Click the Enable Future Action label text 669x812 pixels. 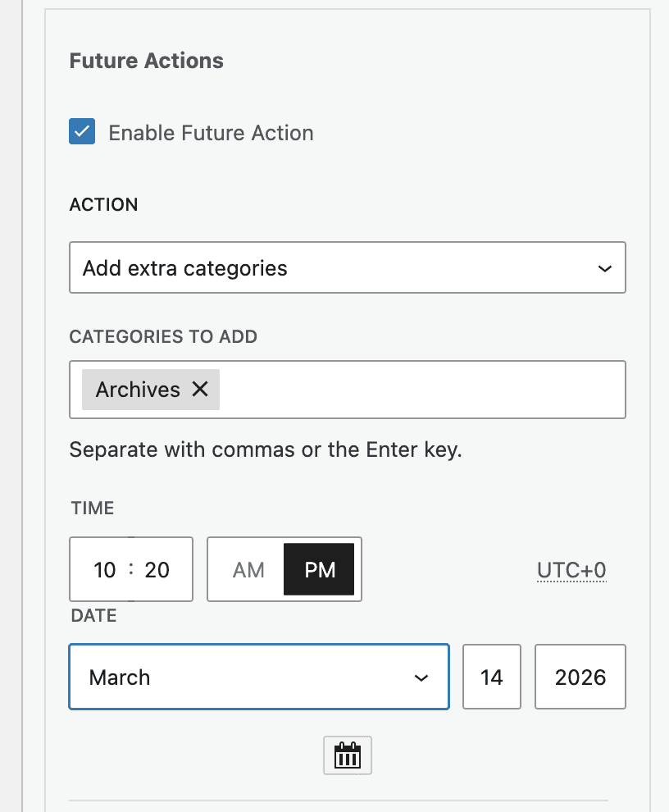pos(211,132)
